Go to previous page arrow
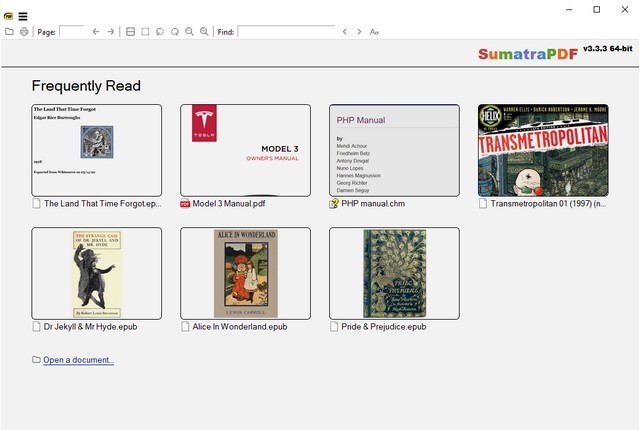This screenshot has width=640, height=430. click(x=96, y=32)
